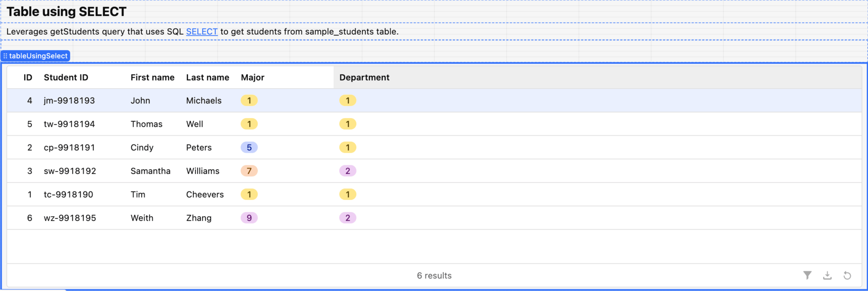Click last name Well
Viewport: 868px width, 291px height.
(x=195, y=124)
